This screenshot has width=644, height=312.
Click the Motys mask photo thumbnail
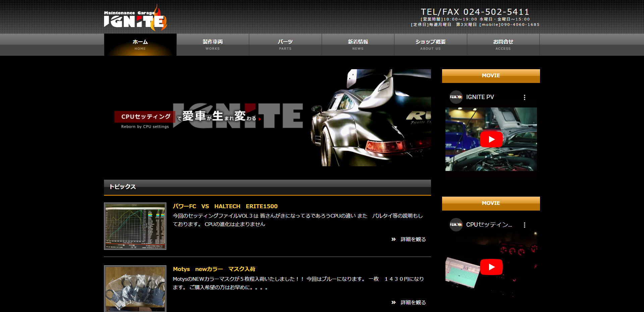[x=135, y=289]
